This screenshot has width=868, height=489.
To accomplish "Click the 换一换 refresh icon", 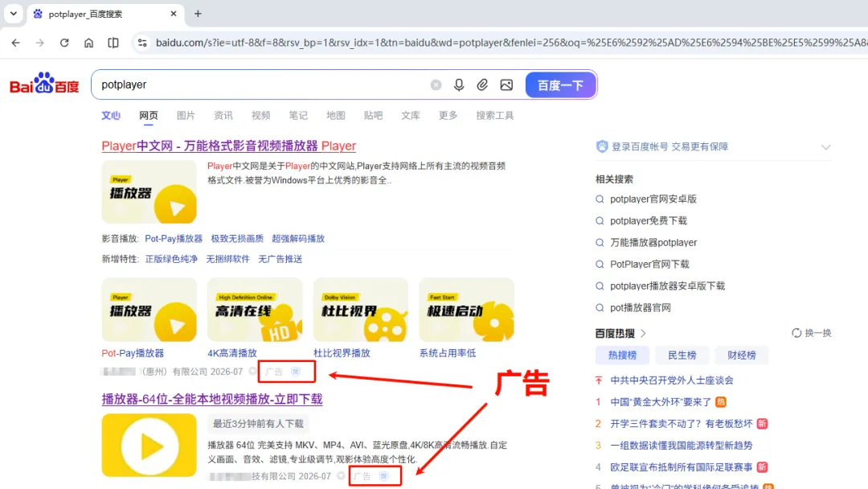I will tap(796, 333).
